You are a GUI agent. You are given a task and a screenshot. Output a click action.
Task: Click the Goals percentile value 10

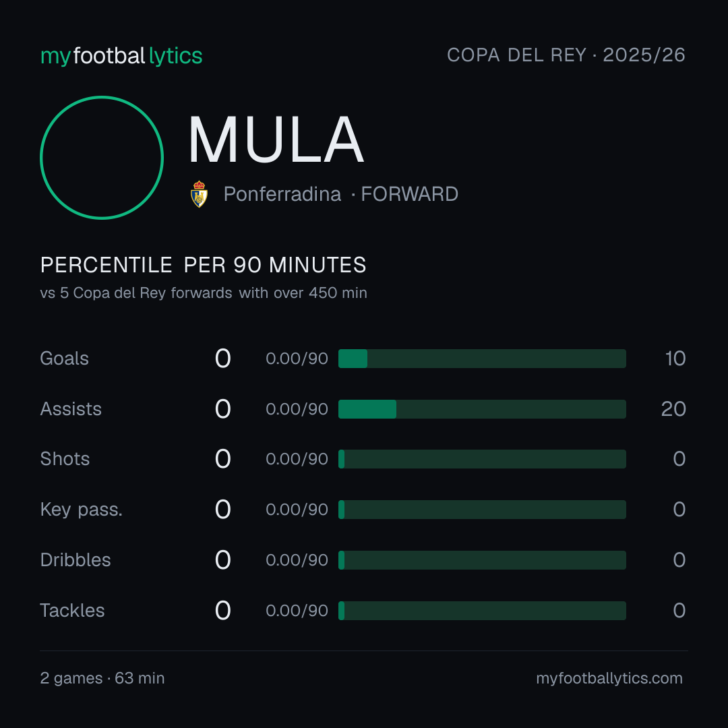[x=675, y=359]
